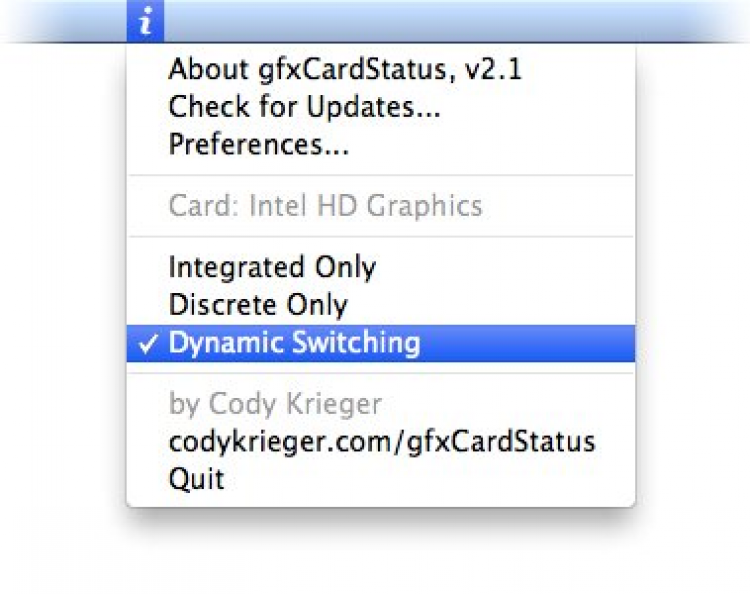The height and width of the screenshot is (594, 750).
Task: Toggle the Dynamic Switching option
Action: 294,343
